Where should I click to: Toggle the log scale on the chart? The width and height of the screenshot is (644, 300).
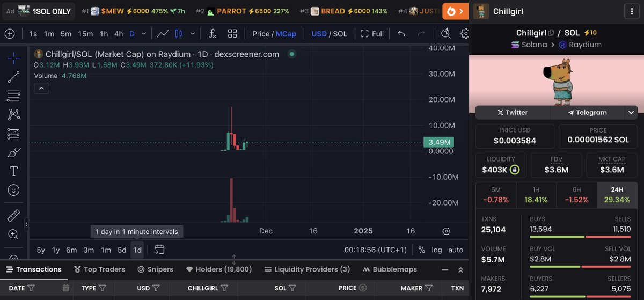437,250
